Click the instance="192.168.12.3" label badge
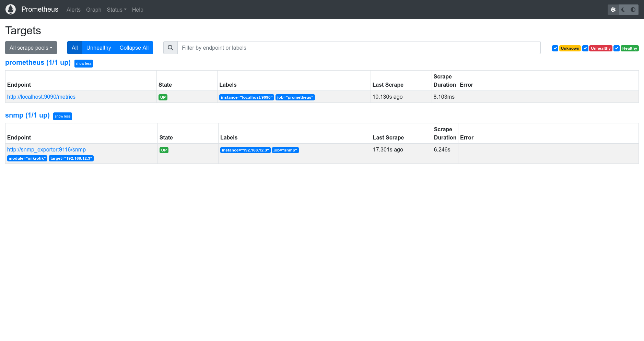 (x=245, y=150)
